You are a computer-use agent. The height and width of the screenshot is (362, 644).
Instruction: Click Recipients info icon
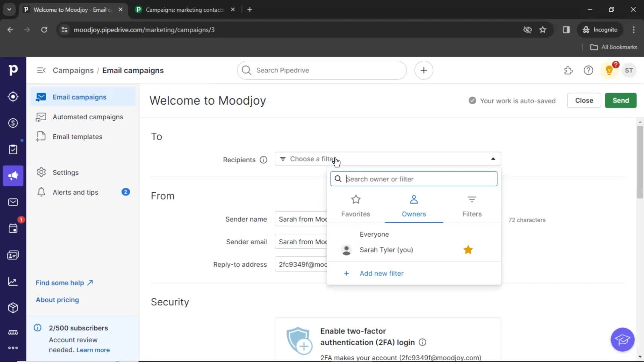[x=264, y=160]
